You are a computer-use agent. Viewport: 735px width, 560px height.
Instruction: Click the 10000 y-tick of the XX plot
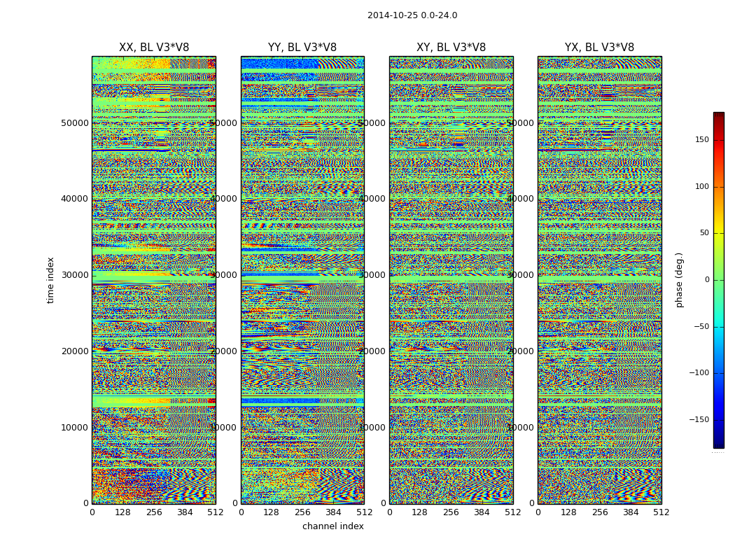(x=75, y=427)
